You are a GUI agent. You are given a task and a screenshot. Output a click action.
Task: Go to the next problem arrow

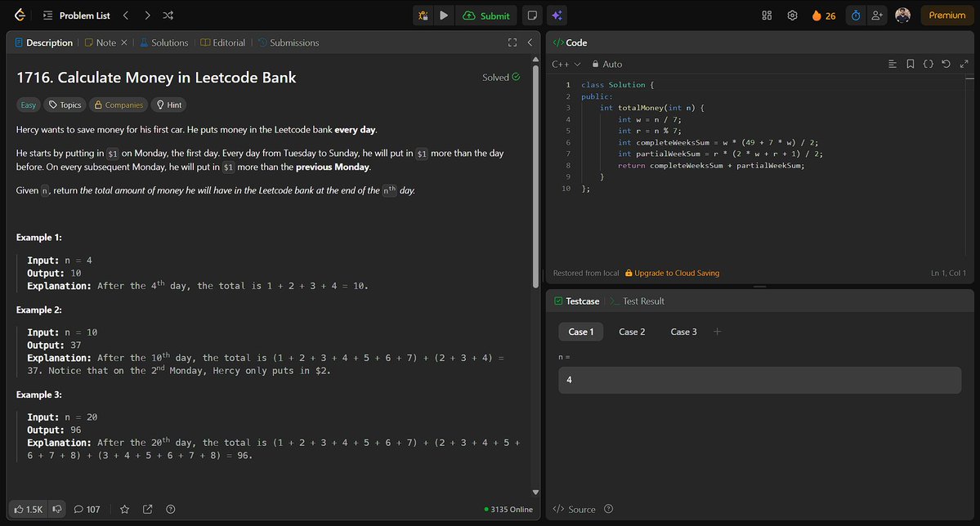(147, 16)
